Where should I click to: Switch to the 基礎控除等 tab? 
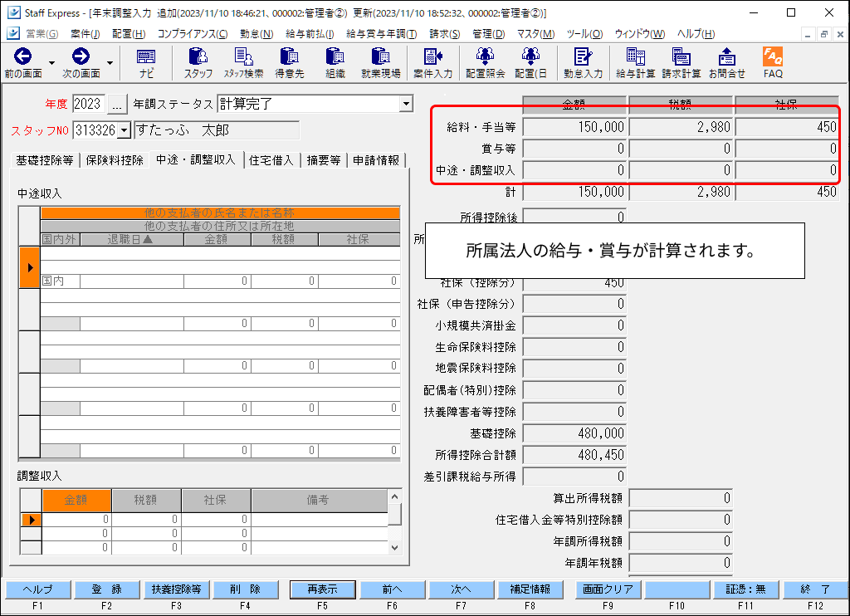(45, 160)
